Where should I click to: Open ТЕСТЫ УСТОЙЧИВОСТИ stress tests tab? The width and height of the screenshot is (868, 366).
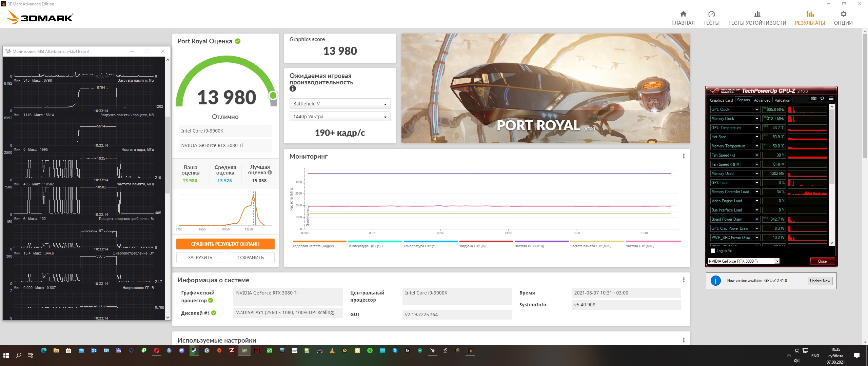757,18
